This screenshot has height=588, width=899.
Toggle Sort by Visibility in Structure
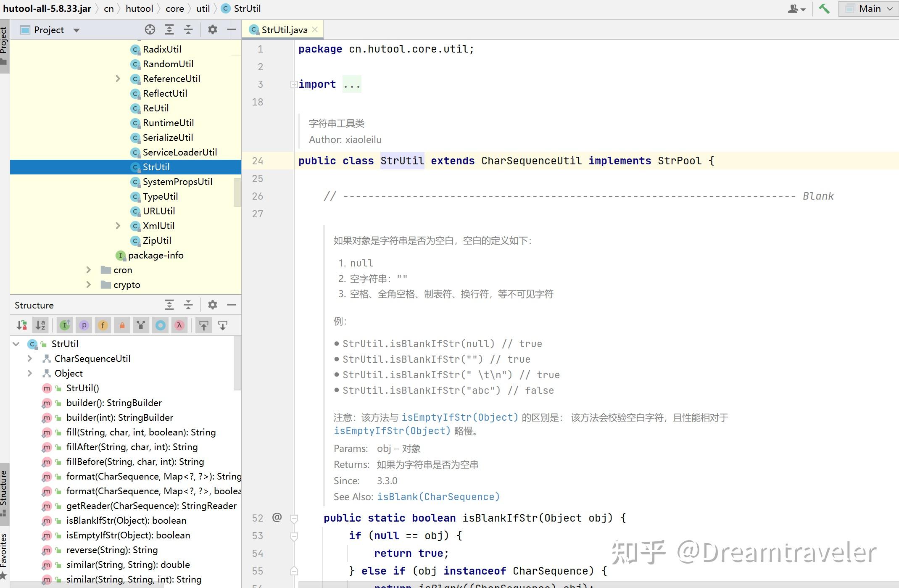[x=21, y=325]
